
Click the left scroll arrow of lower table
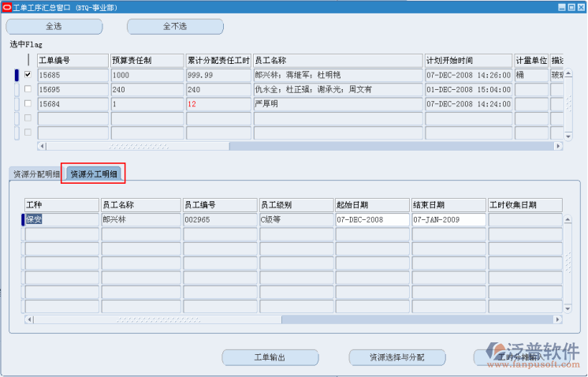[29, 319]
